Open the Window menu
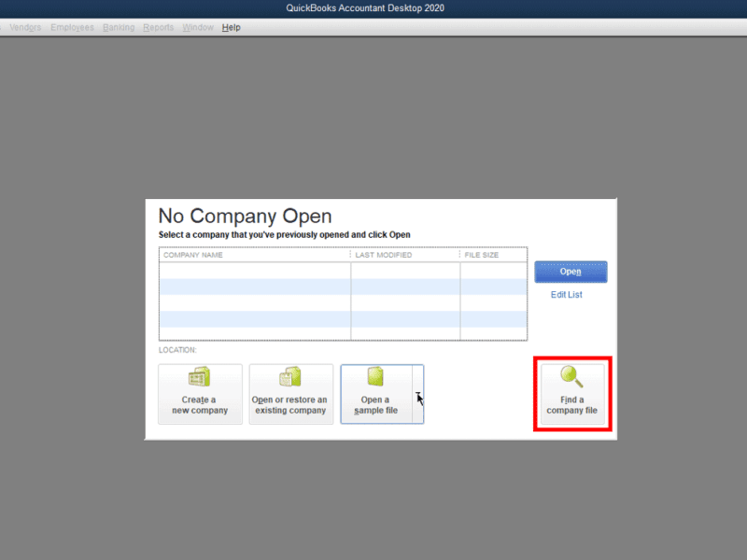The image size is (747, 560). [x=198, y=28]
